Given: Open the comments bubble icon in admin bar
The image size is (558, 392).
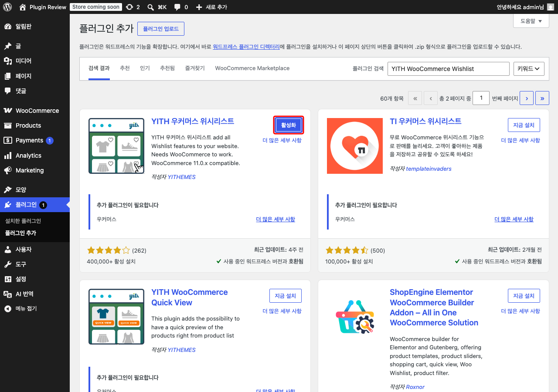Looking at the screenshot, I should (177, 7).
